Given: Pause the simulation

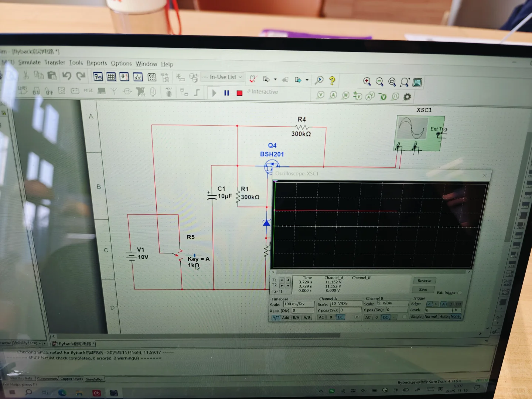Looking at the screenshot, I should pyautogui.click(x=226, y=92).
